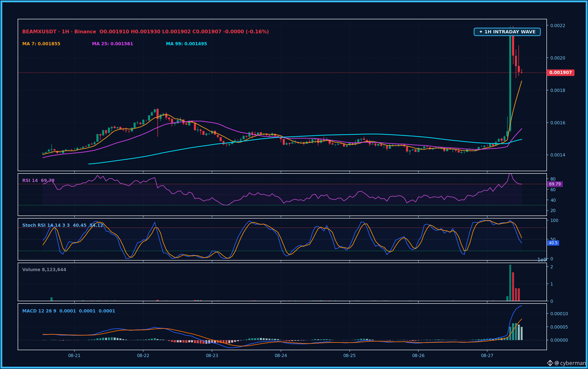Viewport: 588px width, 369px height.
Task: Click the MA 7: 0.001855 legend label
Action: [x=41, y=44]
